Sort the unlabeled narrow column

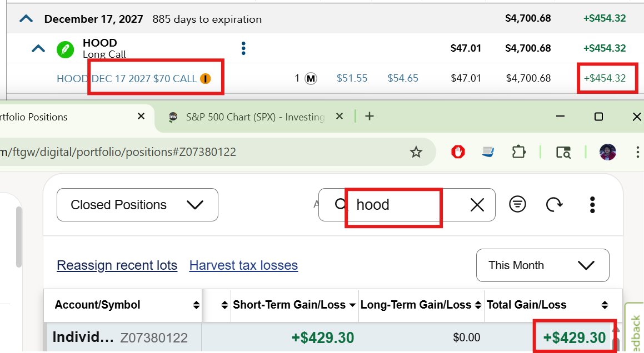click(224, 305)
